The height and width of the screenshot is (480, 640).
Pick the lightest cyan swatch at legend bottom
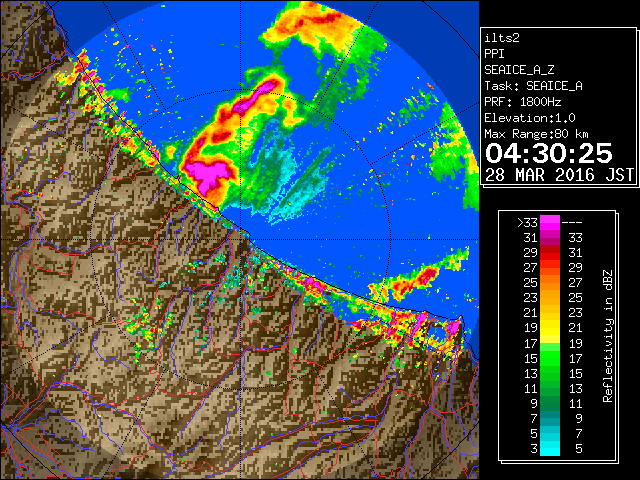pyautogui.click(x=550, y=449)
